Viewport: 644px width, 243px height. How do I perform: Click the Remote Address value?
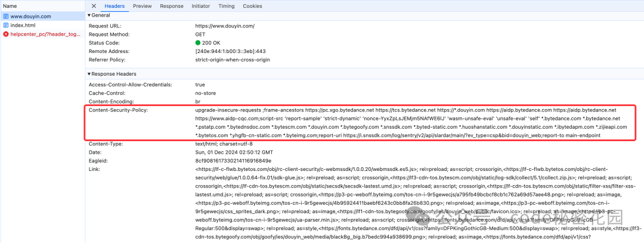pos(230,51)
